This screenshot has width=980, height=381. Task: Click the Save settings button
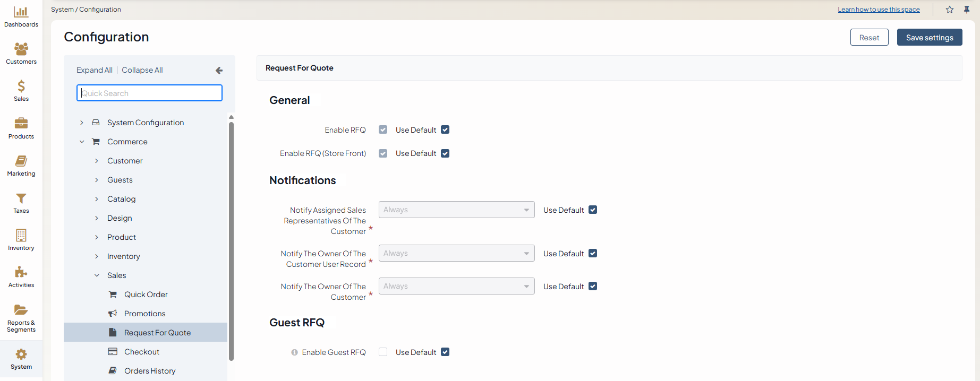pos(929,38)
